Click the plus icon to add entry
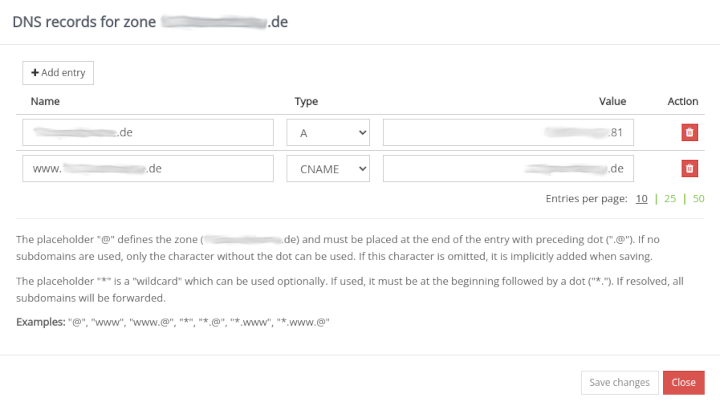The image size is (720, 410). (x=35, y=73)
